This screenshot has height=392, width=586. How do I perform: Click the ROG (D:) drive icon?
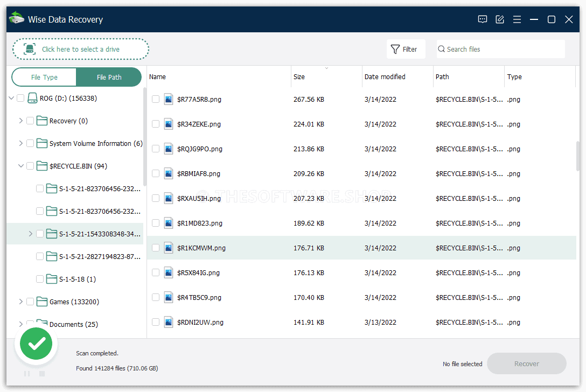(x=32, y=99)
